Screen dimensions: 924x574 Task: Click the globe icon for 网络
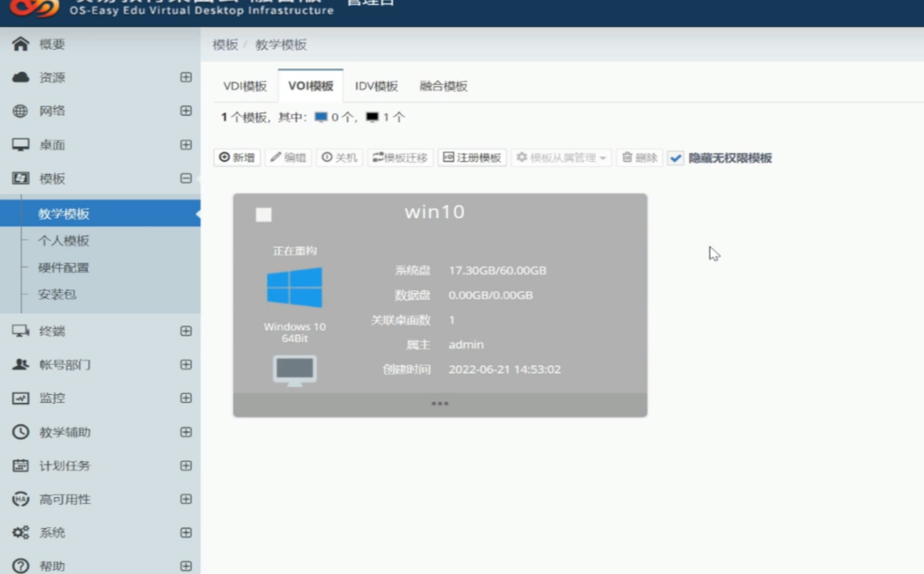[x=21, y=111]
